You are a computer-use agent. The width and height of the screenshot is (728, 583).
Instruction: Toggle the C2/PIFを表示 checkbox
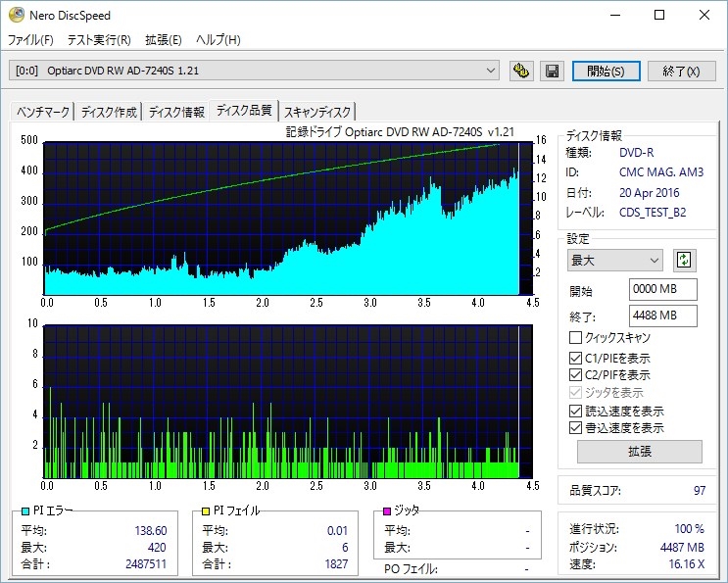pos(575,374)
